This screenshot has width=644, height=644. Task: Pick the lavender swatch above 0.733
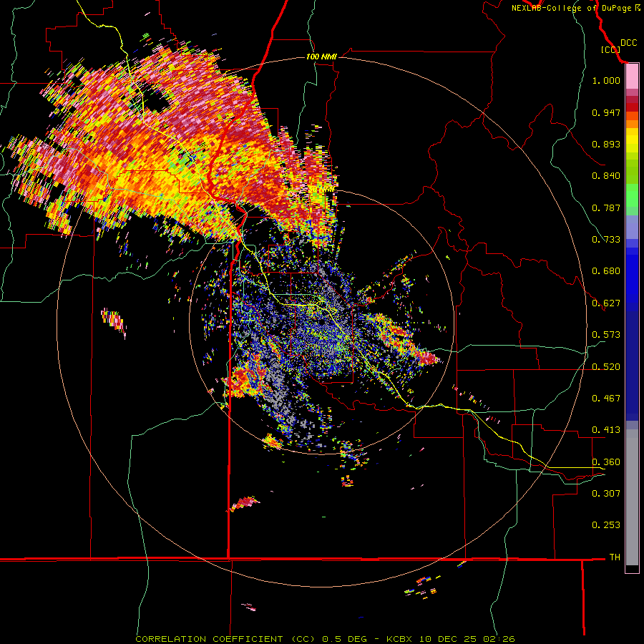tap(632, 227)
